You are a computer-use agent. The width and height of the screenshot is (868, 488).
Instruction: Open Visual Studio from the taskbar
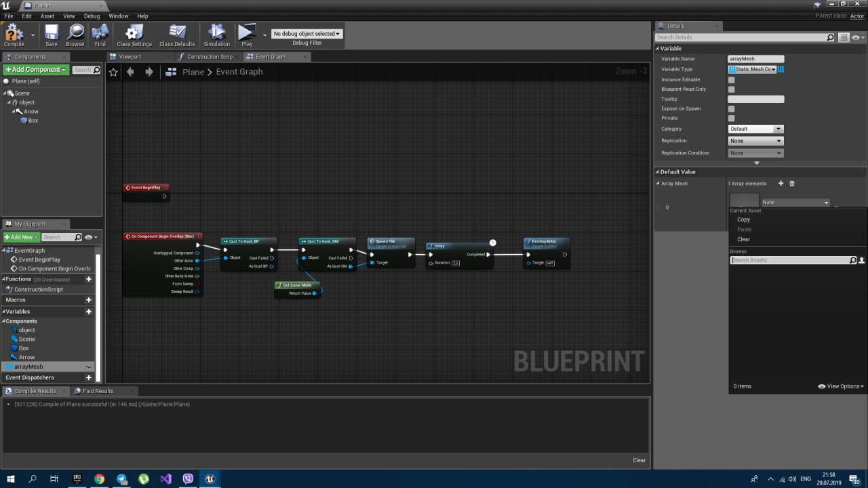pyautogui.click(x=165, y=479)
